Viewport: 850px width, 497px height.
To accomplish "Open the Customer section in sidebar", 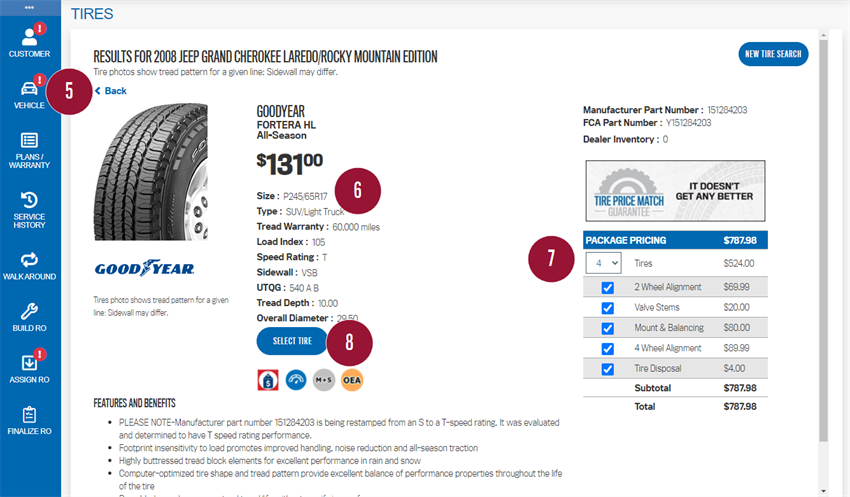I will [x=29, y=41].
